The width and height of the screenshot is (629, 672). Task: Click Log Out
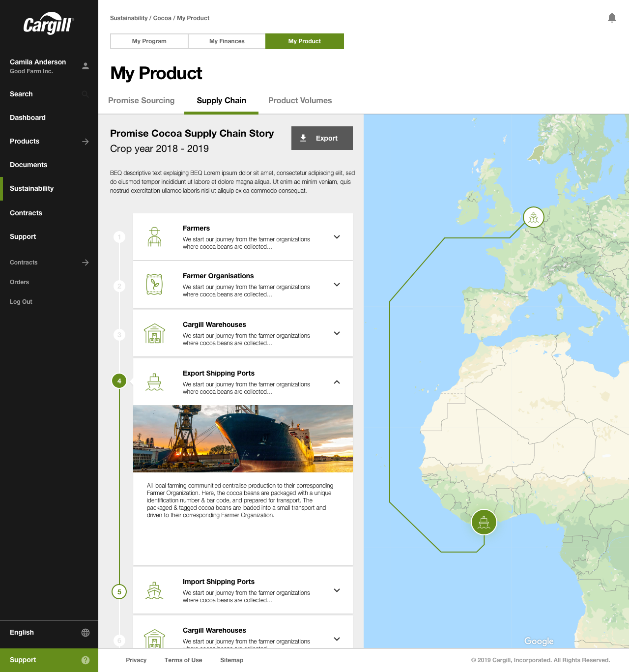21,302
